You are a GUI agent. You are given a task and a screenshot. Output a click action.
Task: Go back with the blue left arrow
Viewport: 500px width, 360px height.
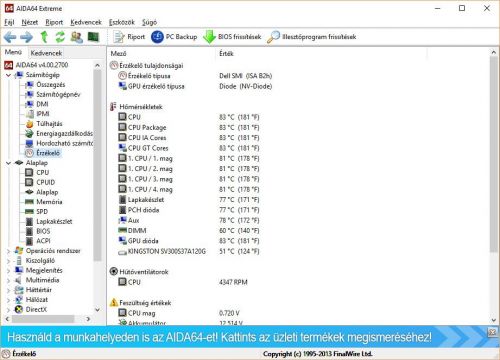[x=10, y=37]
